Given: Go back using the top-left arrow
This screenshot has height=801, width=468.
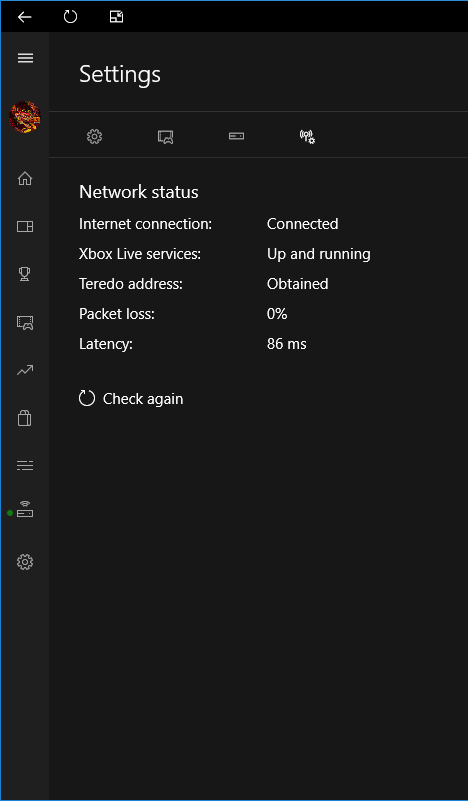Looking at the screenshot, I should pos(24,17).
